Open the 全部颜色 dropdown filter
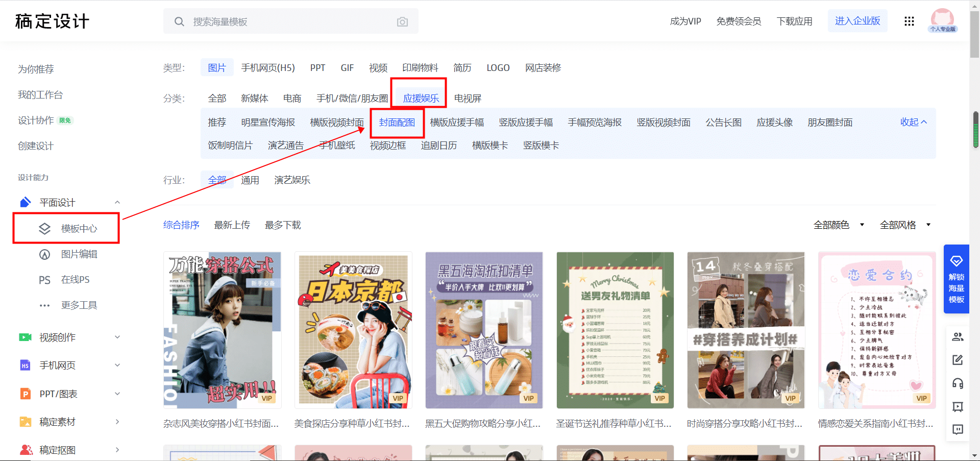The image size is (980, 461). (839, 225)
